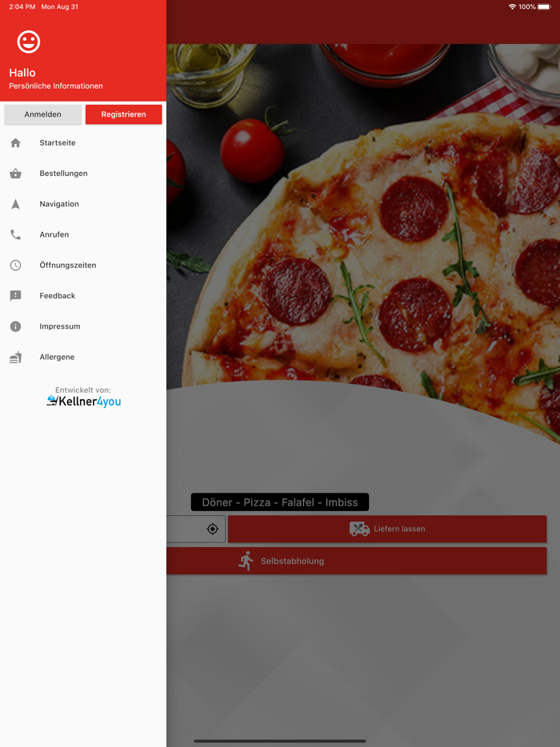Click the allergens food icon
The width and height of the screenshot is (560, 747).
16,358
